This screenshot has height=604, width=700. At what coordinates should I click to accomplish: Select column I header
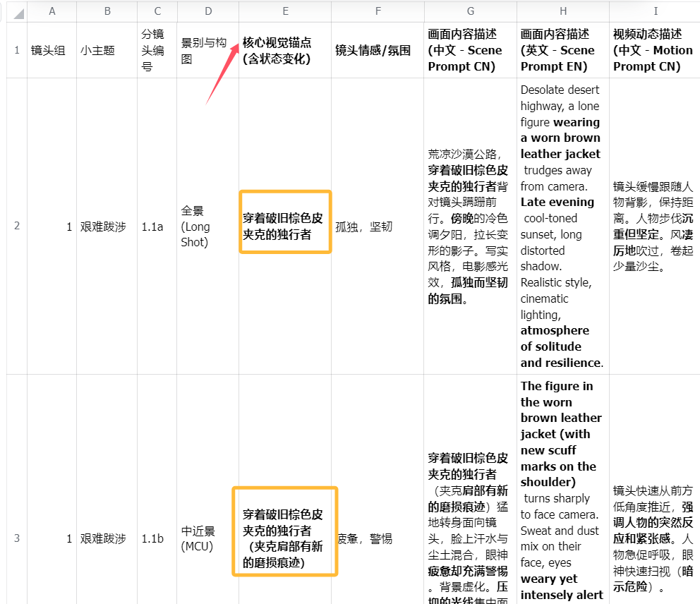(x=655, y=11)
